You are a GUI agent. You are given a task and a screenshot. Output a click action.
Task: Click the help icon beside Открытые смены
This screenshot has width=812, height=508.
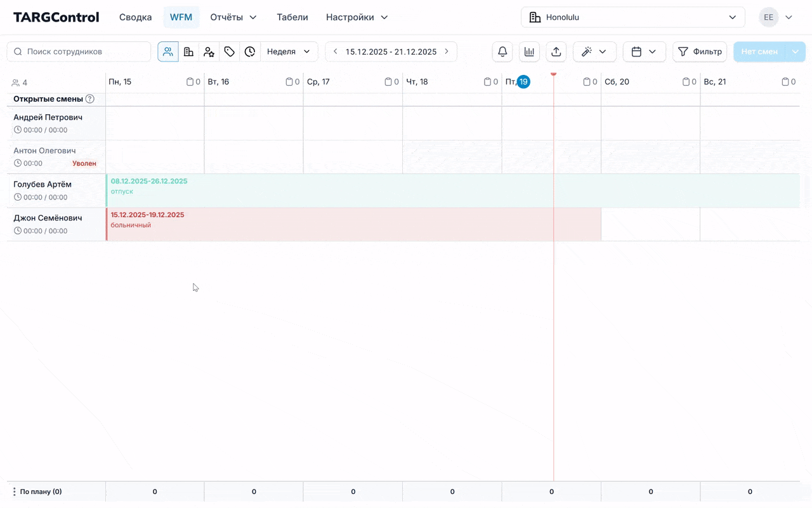click(x=90, y=99)
